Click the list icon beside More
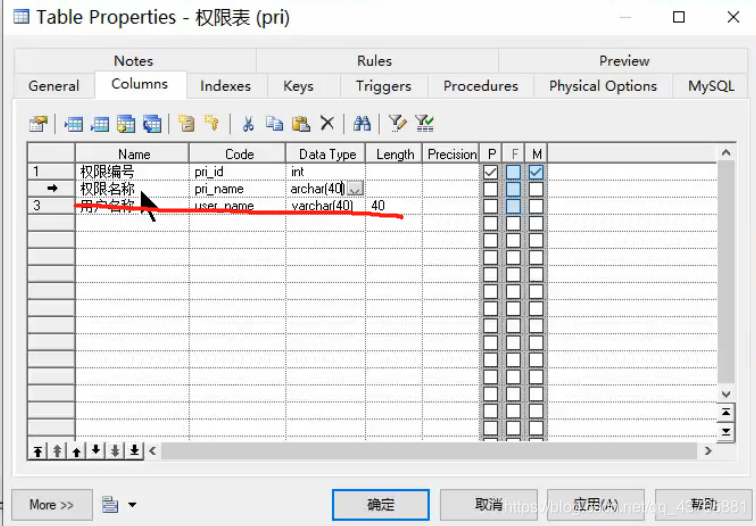Viewport: 756px width, 526px height. point(110,505)
